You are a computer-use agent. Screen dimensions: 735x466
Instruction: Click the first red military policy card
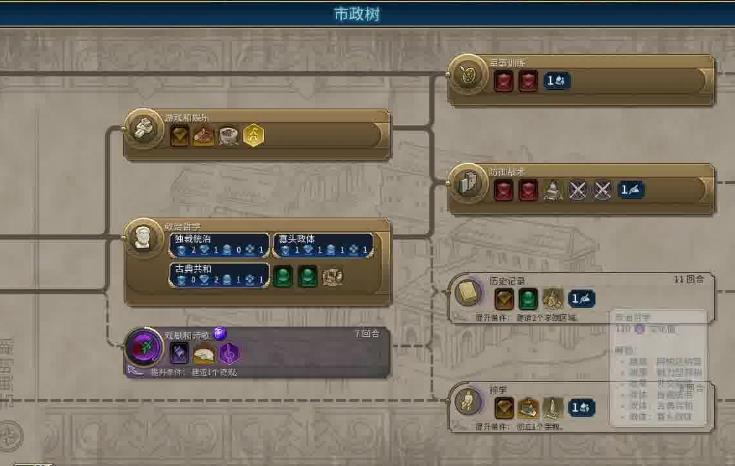503,81
